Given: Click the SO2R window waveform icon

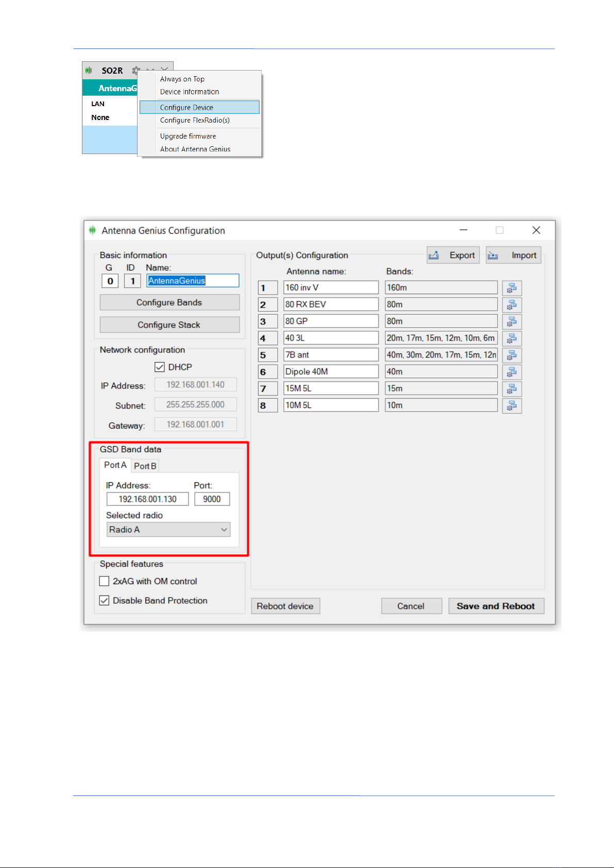Looking at the screenshot, I should (x=89, y=70).
